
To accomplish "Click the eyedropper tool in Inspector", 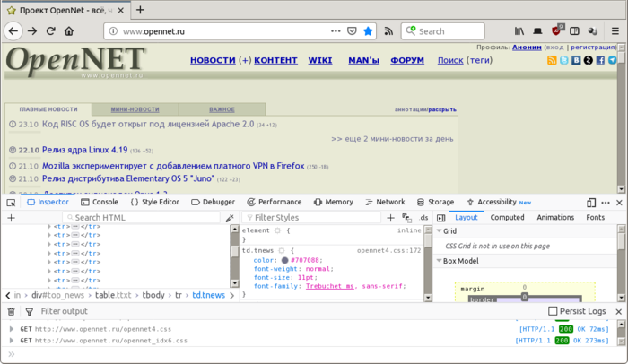I will click(230, 218).
